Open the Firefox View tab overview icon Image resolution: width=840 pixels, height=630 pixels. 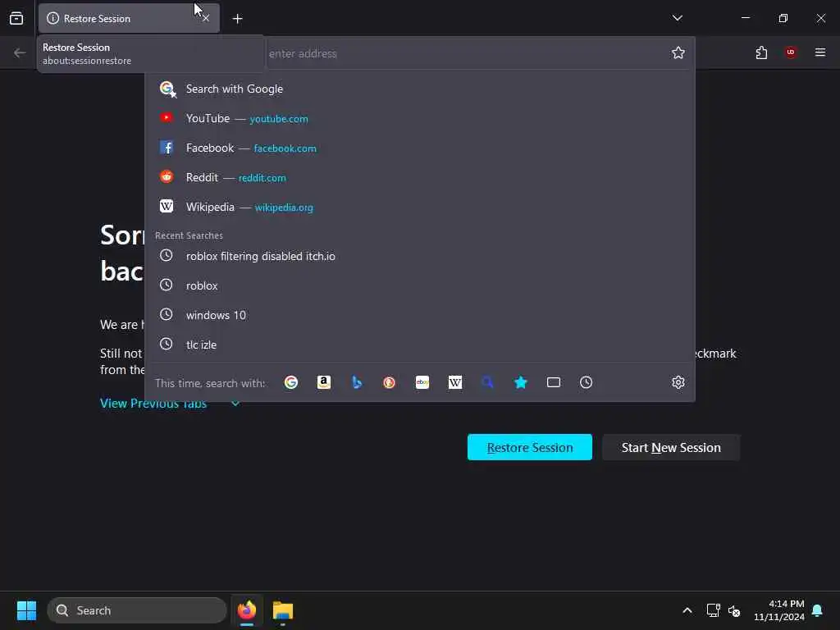click(x=16, y=18)
